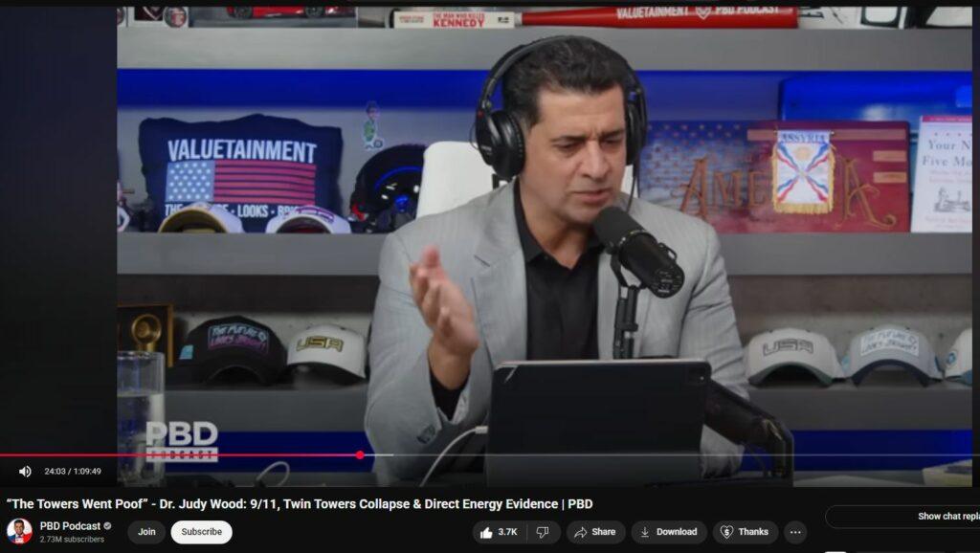This screenshot has height=553, width=980.
Task: Send a Thanks to the creator
Action: [x=744, y=532]
